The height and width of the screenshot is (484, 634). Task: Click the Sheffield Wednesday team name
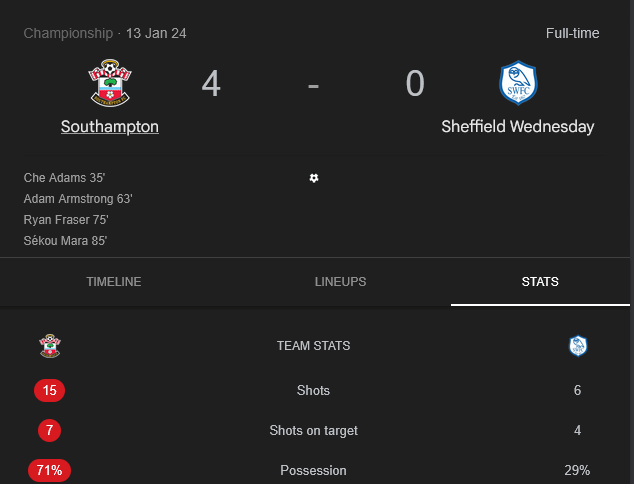(x=518, y=127)
